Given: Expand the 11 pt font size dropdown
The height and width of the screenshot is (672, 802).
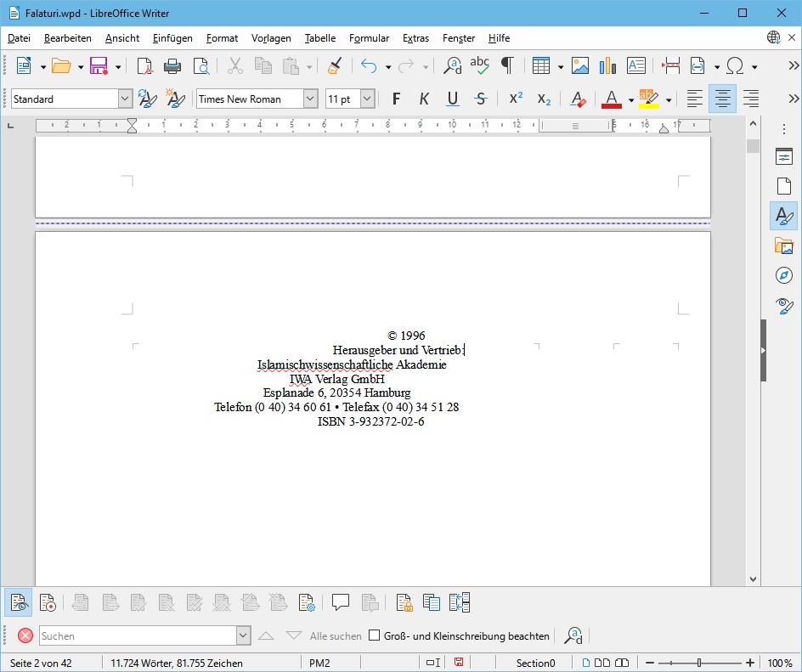Looking at the screenshot, I should 367,99.
